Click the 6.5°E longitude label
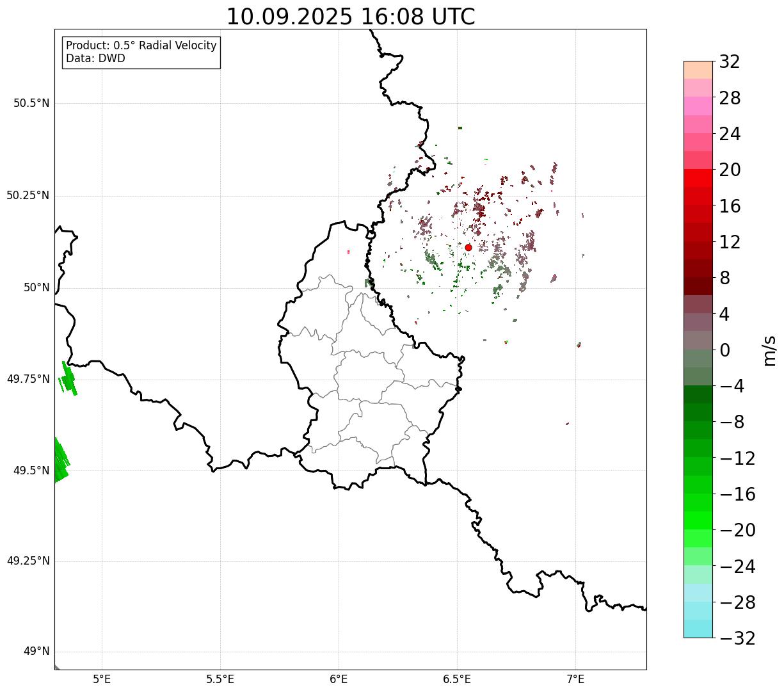The image size is (784, 692). coord(457,679)
